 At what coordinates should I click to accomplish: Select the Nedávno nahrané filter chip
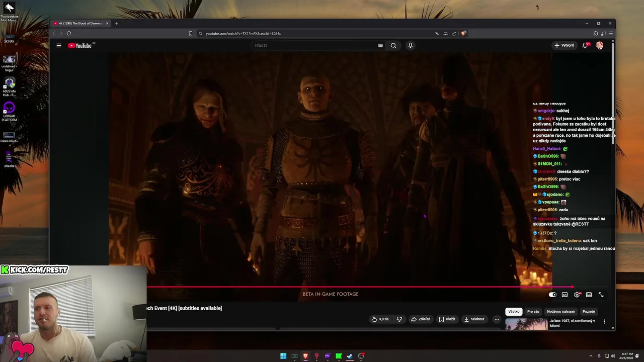[561, 312]
